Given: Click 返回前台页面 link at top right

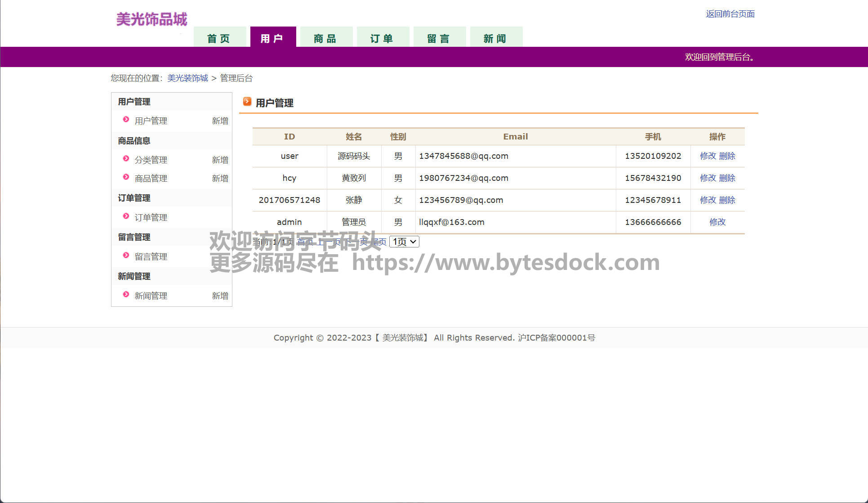Looking at the screenshot, I should [730, 14].
